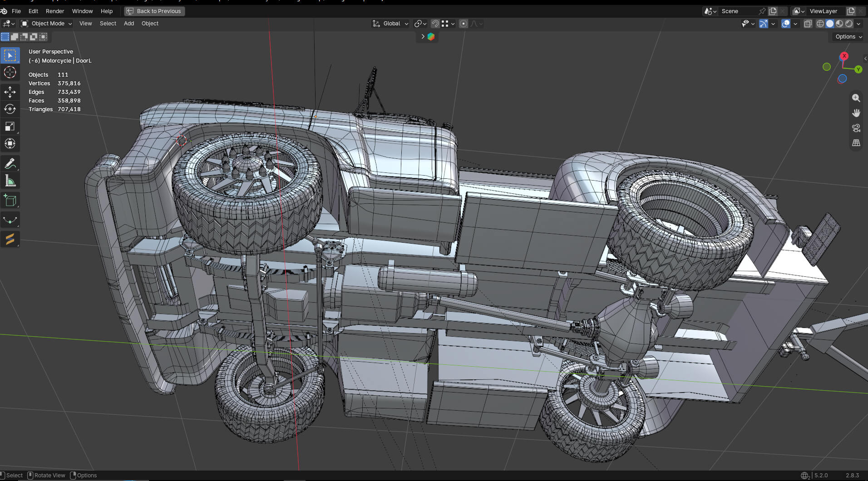
Task: Click Back to Previous button
Action: pyautogui.click(x=154, y=11)
